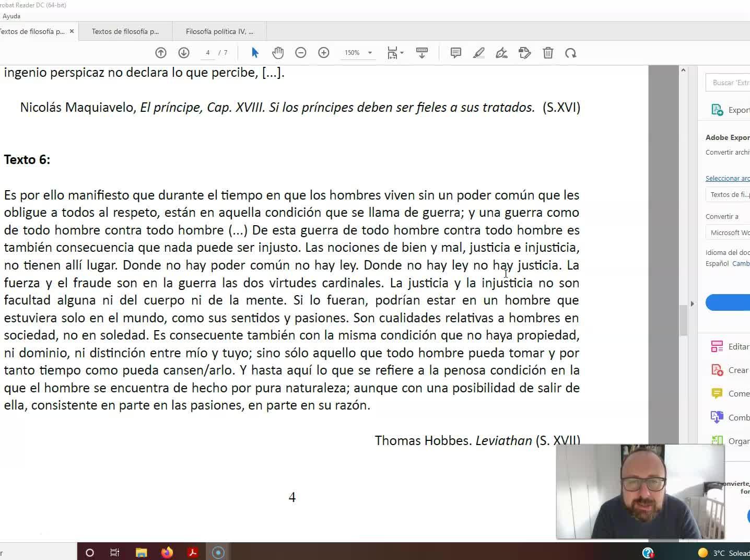750x560 pixels.
Task: Open the sign document pen tool
Action: point(502,53)
